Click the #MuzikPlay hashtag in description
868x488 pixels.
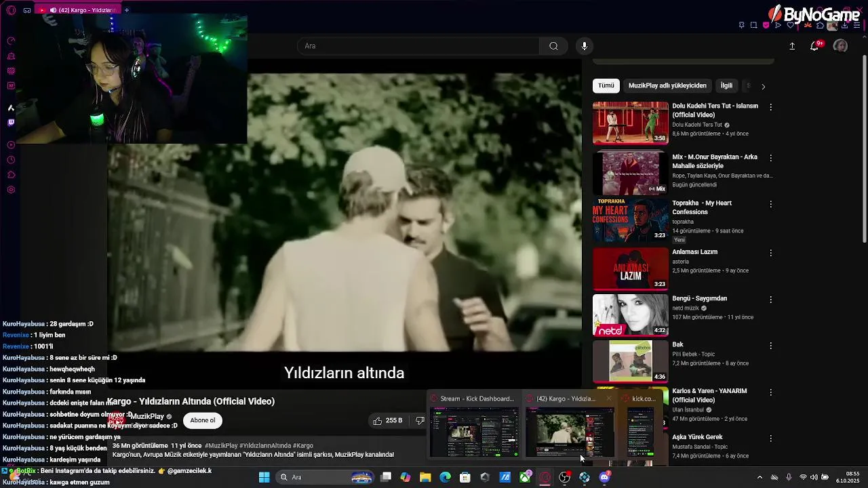(221, 446)
